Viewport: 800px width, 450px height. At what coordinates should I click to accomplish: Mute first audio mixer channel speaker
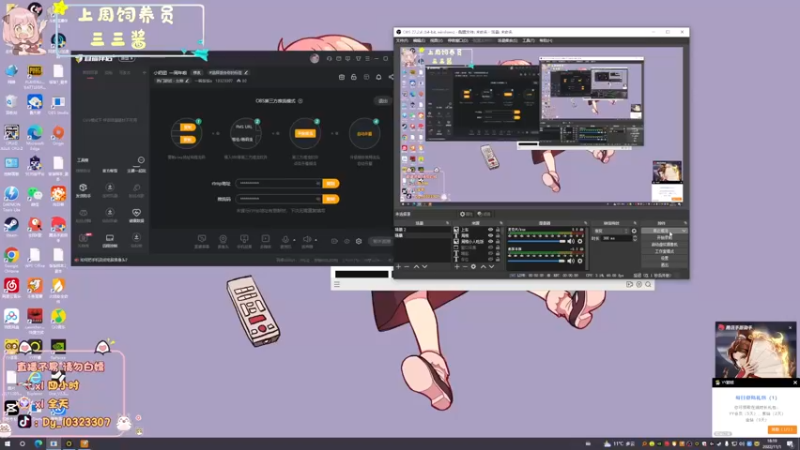coord(570,241)
